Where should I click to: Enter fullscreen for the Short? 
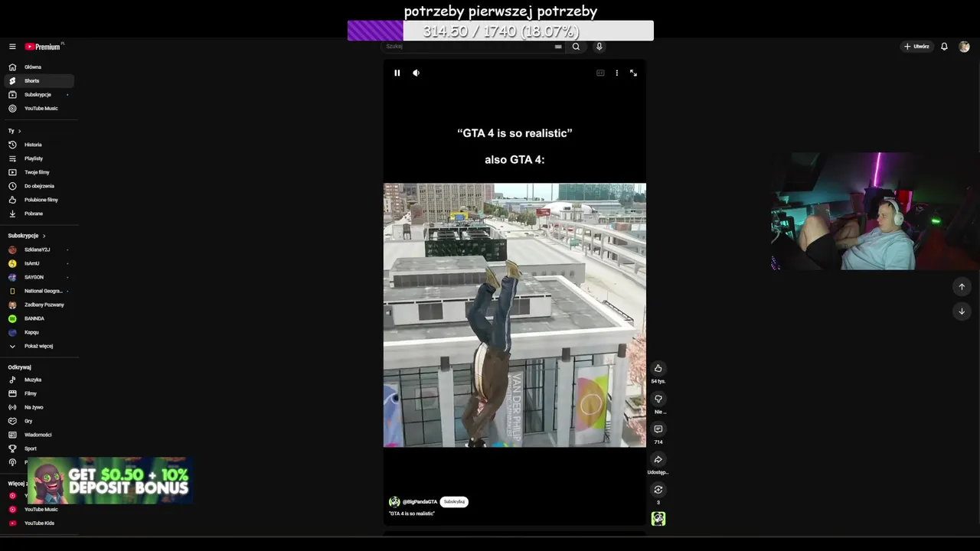[633, 73]
